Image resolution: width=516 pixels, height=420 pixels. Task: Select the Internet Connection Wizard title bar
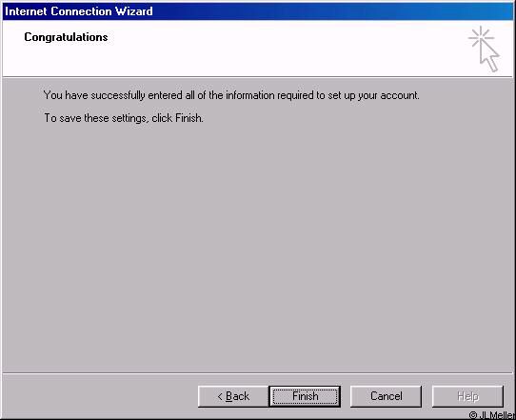coord(258,11)
